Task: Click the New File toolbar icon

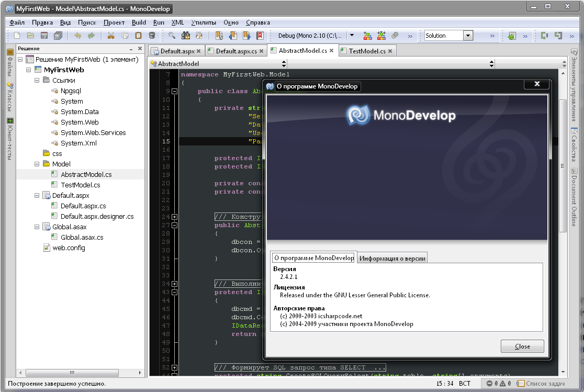Action: coord(17,36)
